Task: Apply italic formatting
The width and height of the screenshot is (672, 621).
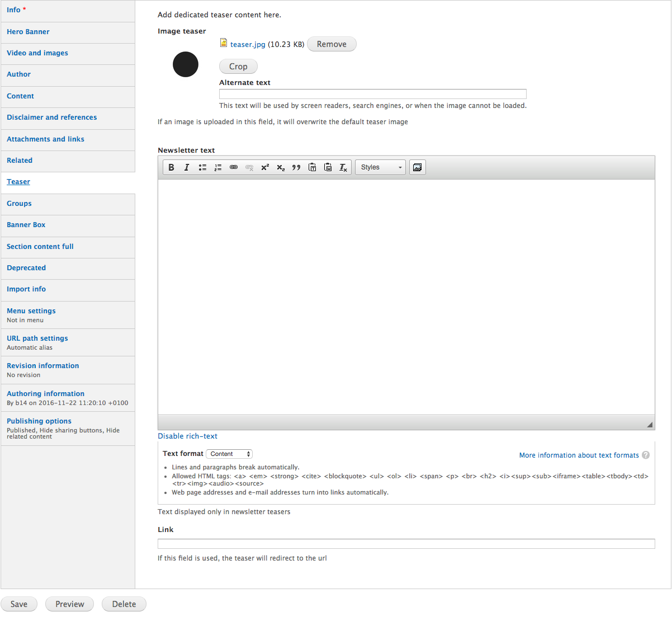Action: [187, 167]
